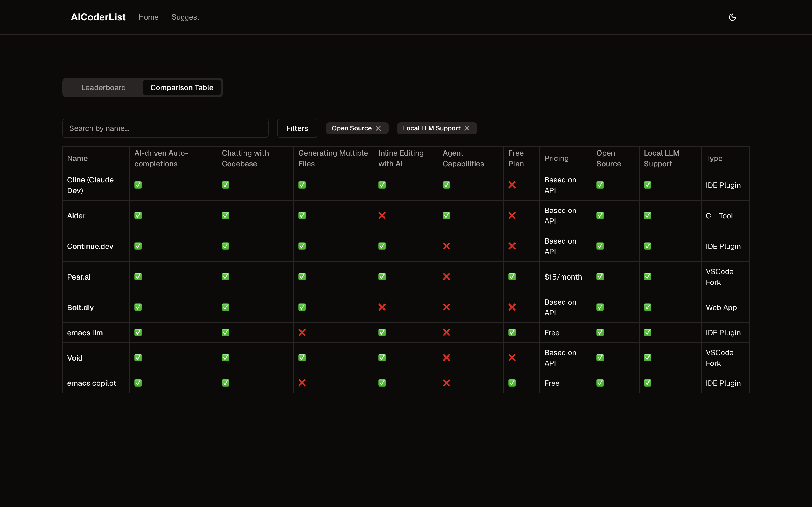The width and height of the screenshot is (812, 507).
Task: Open the Suggest page link
Action: (185, 17)
